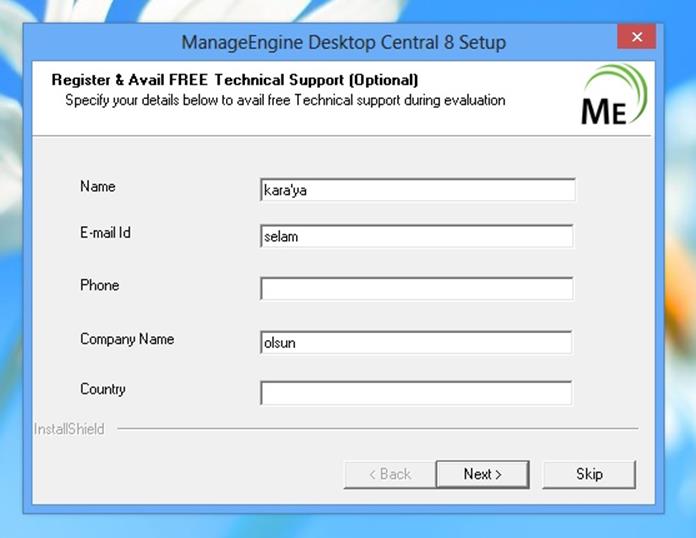
Task: Click the 'Company Name' label
Action: coord(127,339)
